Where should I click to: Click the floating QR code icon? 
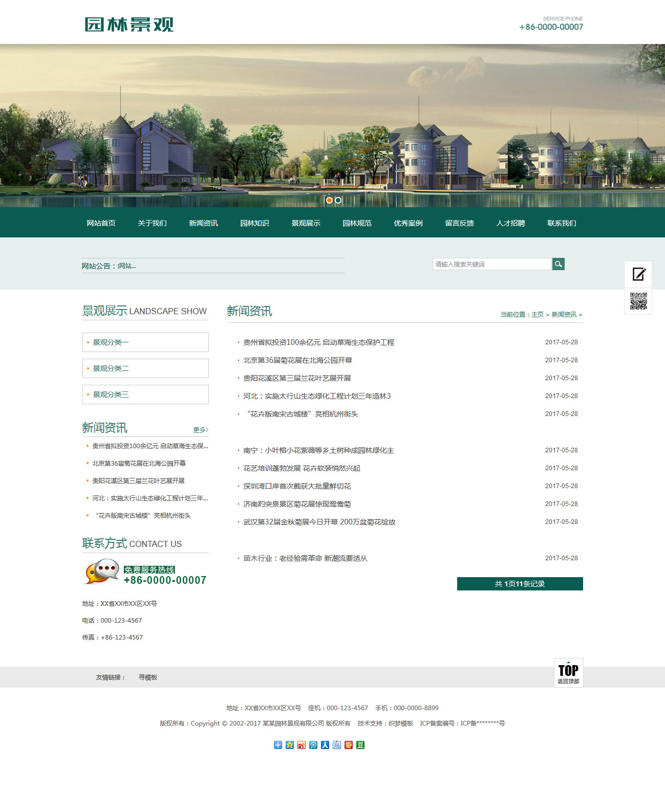click(x=638, y=301)
